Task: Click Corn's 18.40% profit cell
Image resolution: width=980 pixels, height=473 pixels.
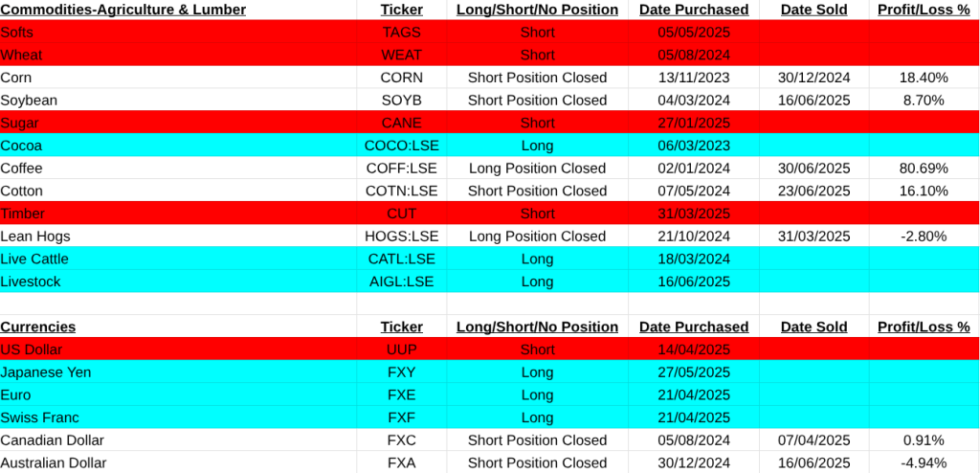Action: [x=924, y=78]
